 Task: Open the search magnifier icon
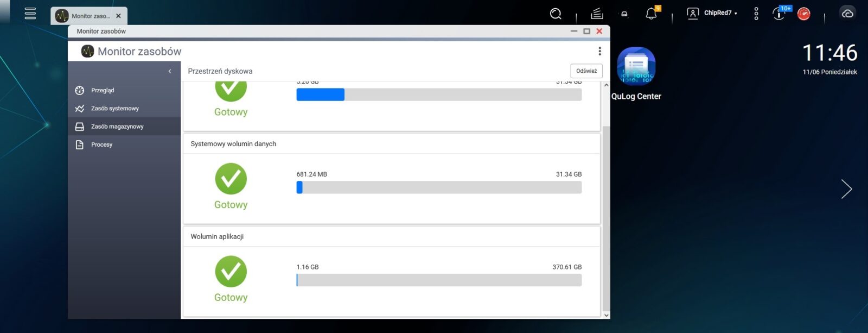(556, 14)
